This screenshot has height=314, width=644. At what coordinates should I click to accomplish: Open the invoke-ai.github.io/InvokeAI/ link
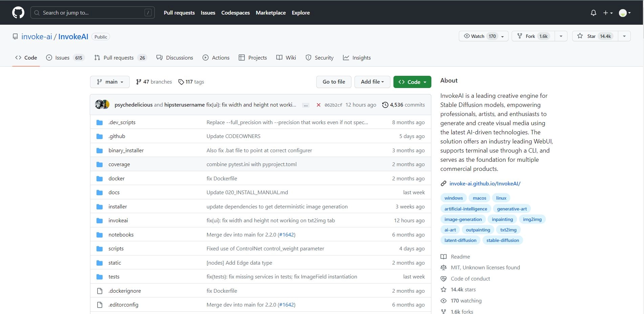485,184
